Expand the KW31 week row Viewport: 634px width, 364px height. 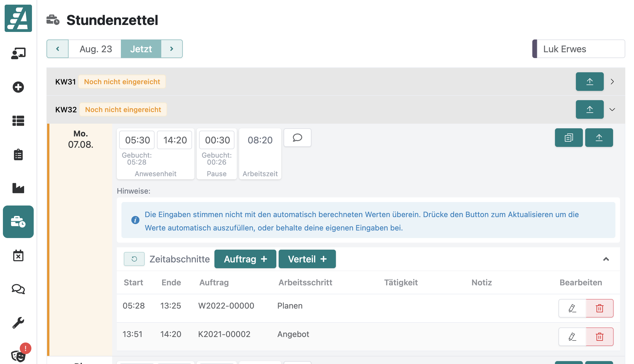[612, 82]
